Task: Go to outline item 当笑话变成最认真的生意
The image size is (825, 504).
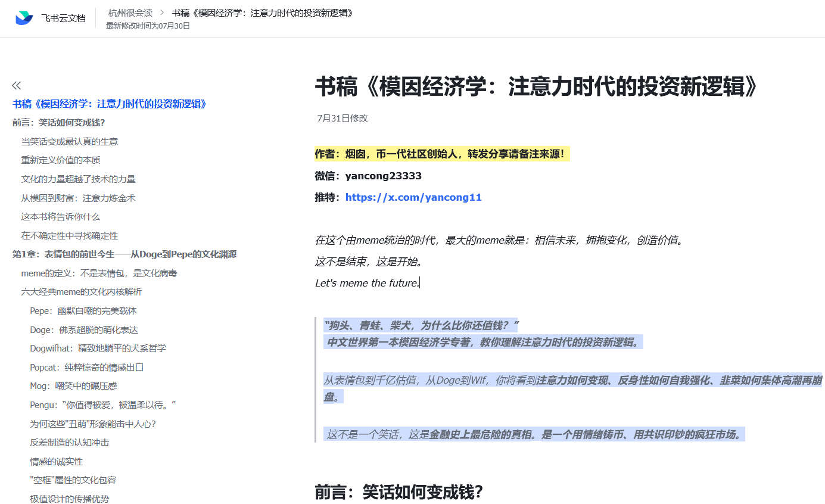Action: point(70,142)
